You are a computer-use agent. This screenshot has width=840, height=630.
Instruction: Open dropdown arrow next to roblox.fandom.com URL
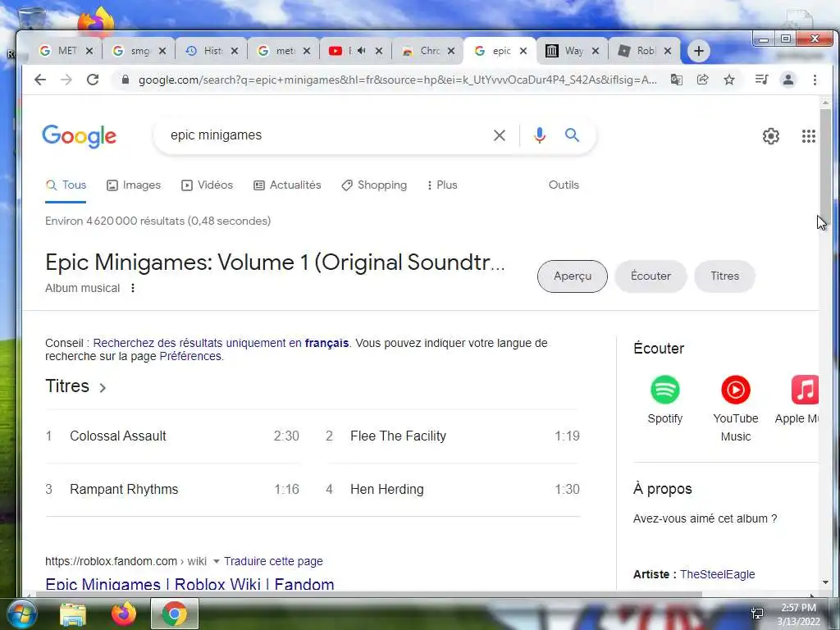coord(217,561)
